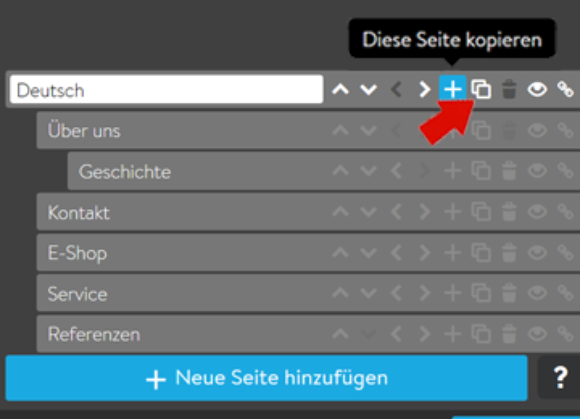Screen dimensions: 580x419
Task: Move the Referenzen page up
Action: coord(341,334)
